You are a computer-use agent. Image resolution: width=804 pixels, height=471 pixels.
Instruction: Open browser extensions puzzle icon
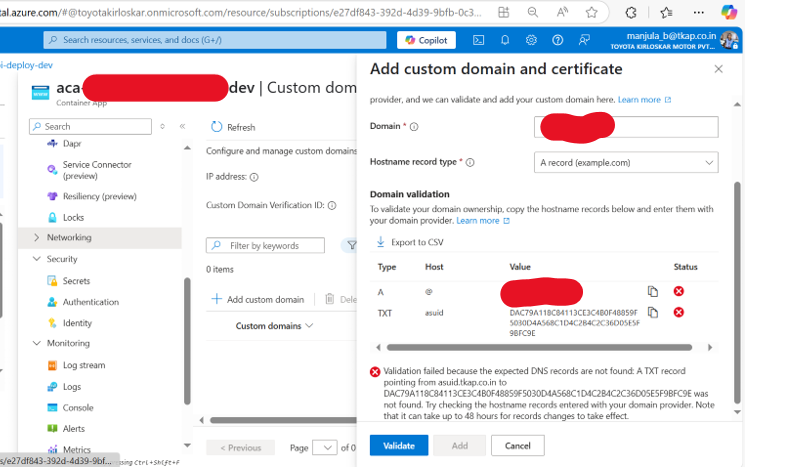tap(631, 12)
